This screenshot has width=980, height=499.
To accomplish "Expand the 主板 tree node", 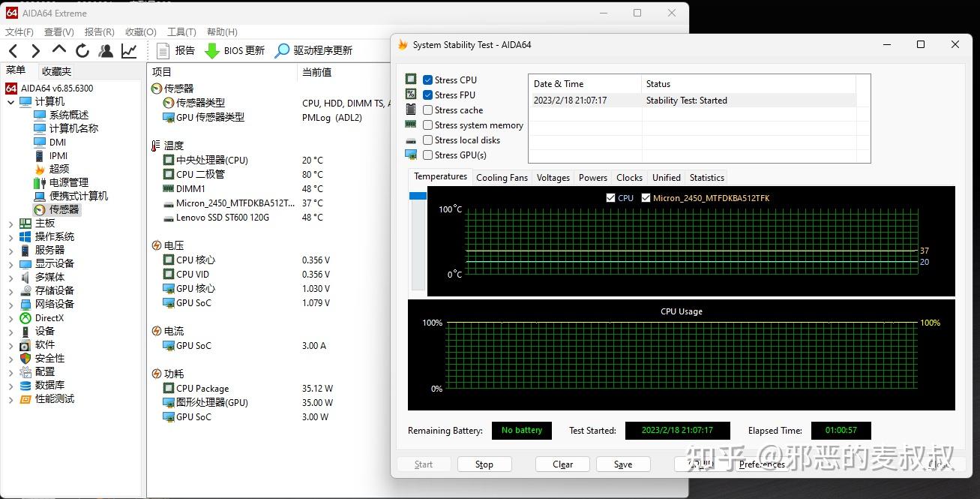I will point(10,223).
